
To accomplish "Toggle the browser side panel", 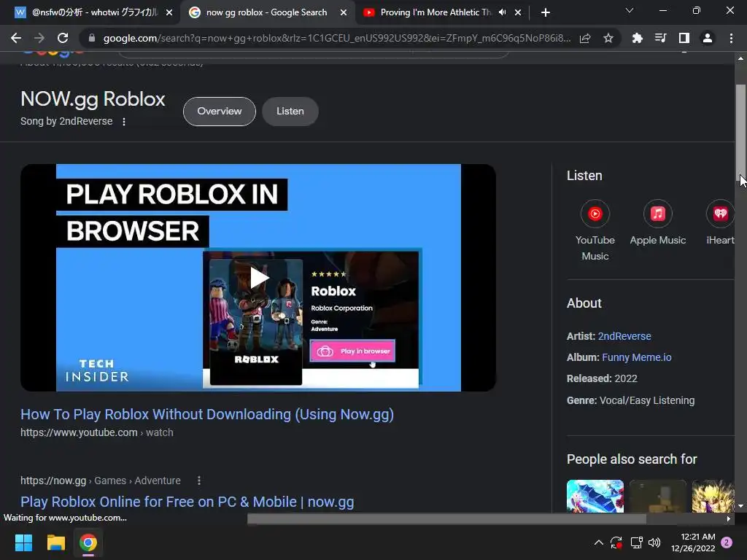I will tap(684, 38).
